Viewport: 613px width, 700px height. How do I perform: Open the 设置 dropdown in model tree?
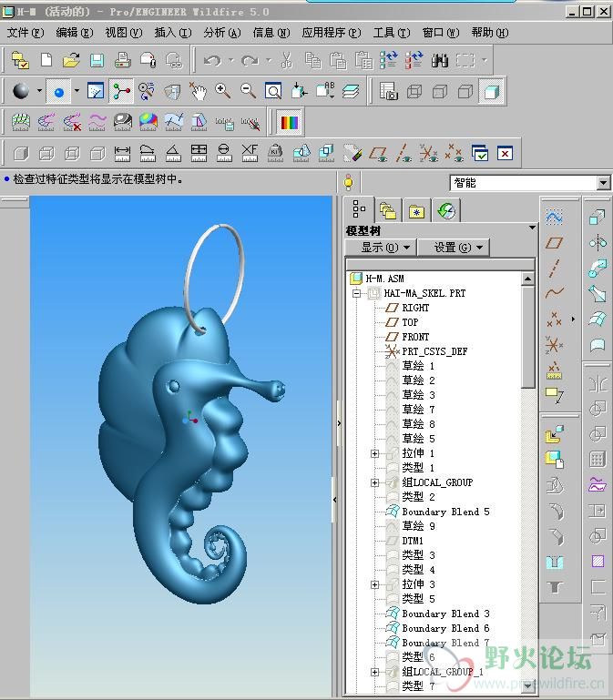click(x=454, y=247)
